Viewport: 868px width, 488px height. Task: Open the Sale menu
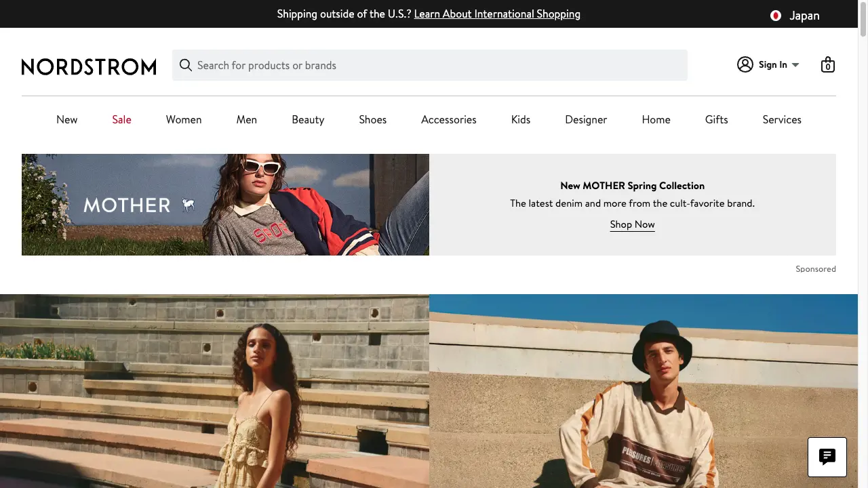[x=122, y=119]
